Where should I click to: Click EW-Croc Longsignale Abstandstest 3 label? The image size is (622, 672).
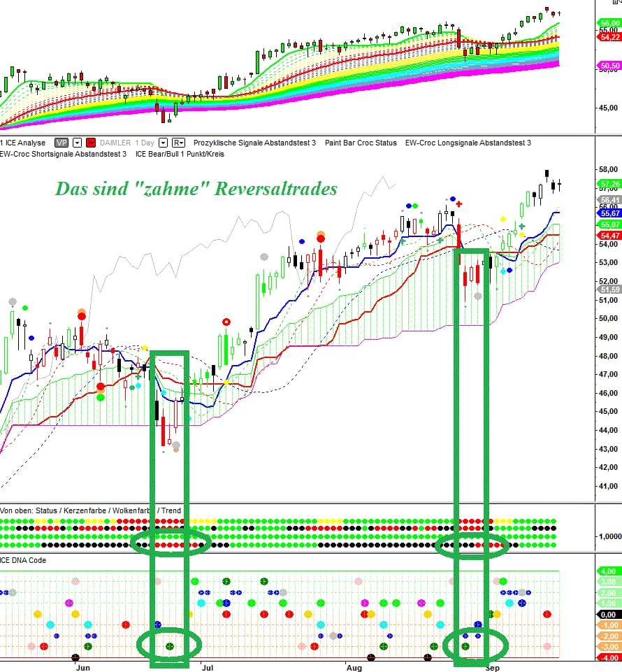pyautogui.click(x=468, y=143)
